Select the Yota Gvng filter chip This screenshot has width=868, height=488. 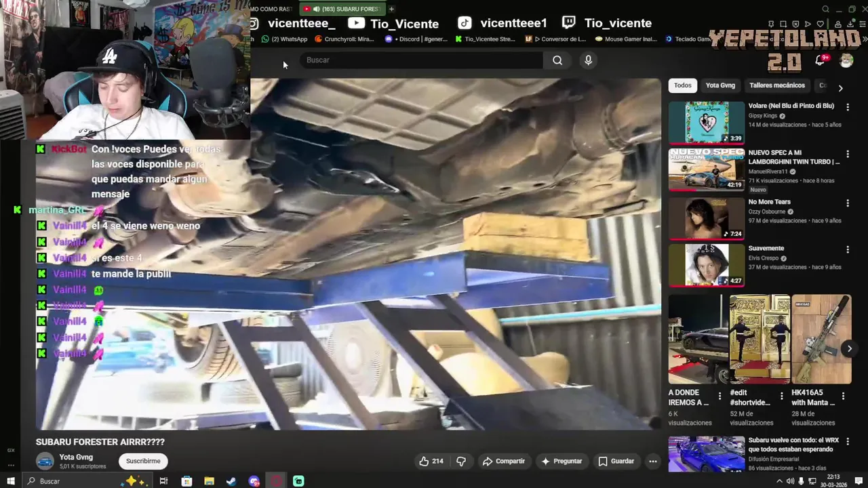click(x=720, y=85)
